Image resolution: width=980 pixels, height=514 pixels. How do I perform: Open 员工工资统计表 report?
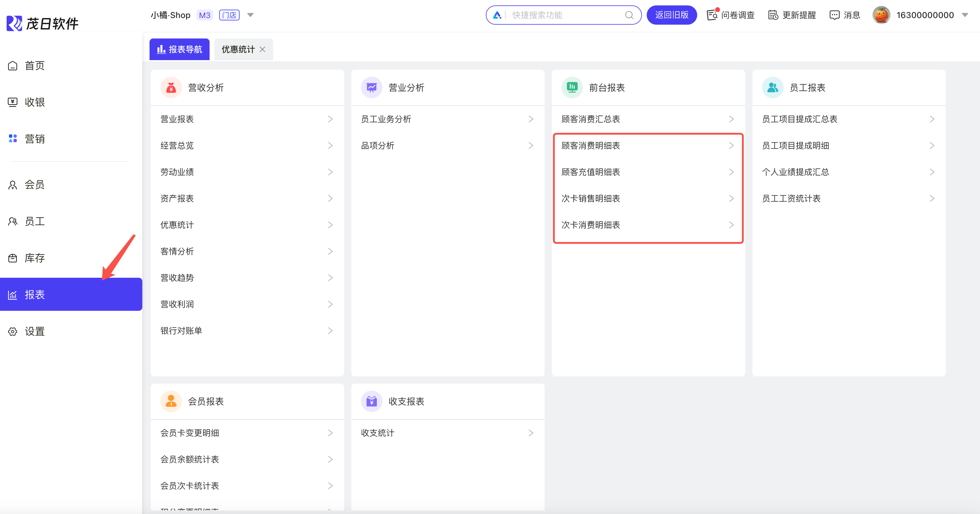[791, 198]
